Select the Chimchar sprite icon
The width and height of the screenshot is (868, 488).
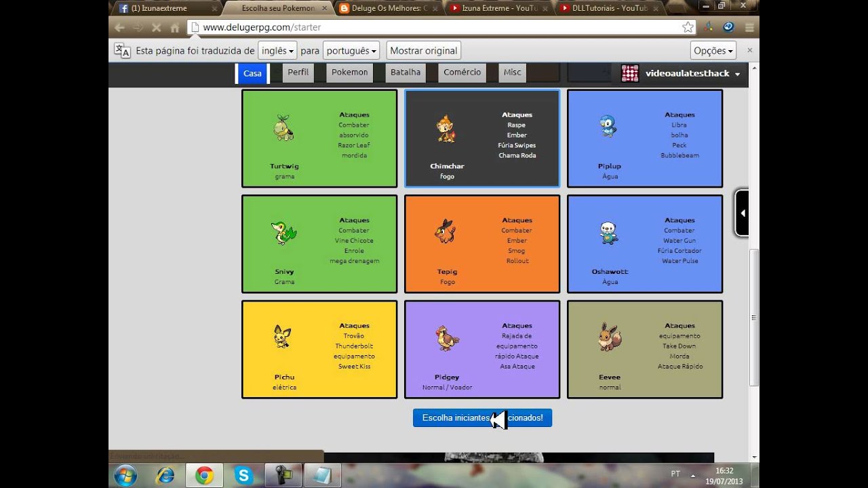446,129
